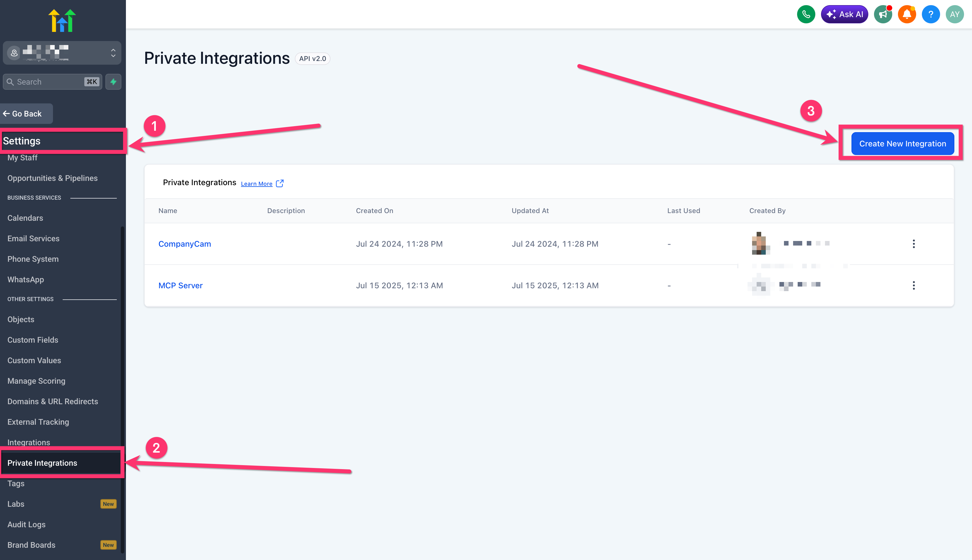Click the external link icon beside Learn More
Viewport: 972px width, 560px height.
pos(280,183)
